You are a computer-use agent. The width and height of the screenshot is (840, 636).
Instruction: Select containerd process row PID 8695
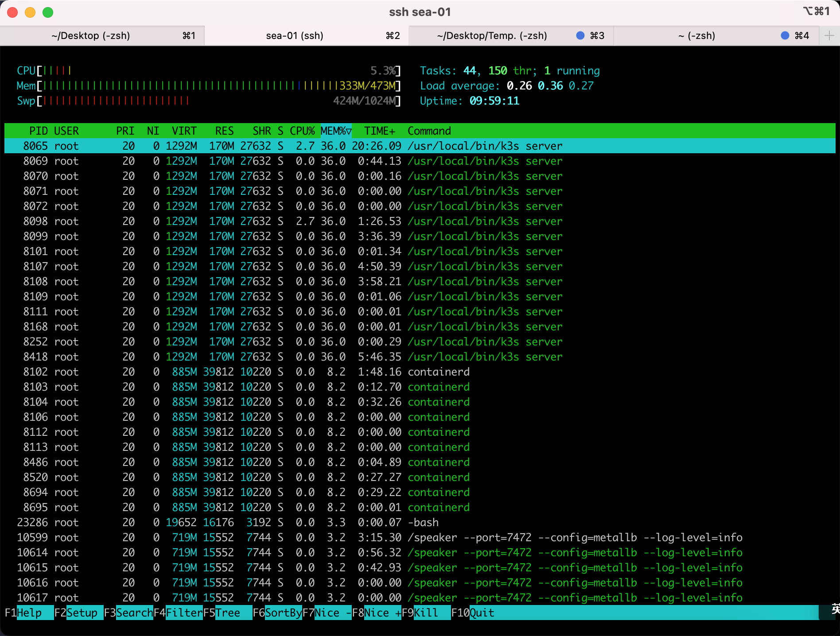[420, 507]
